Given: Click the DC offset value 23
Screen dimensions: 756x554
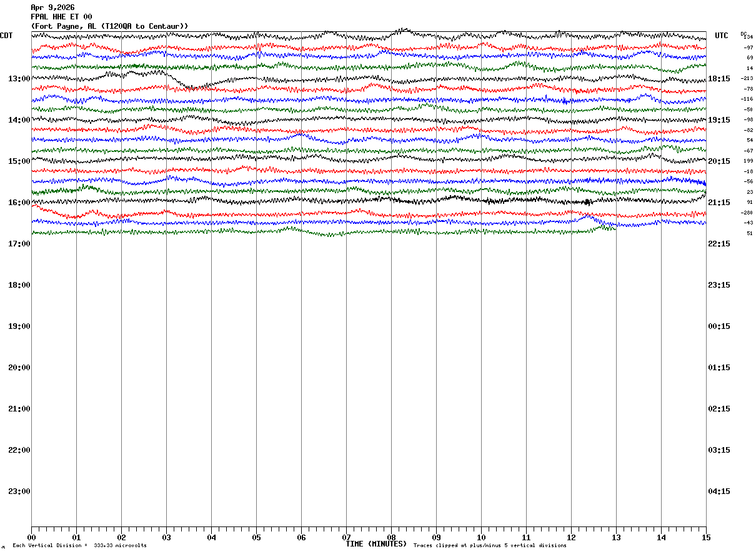Looking at the screenshot, I should click(750, 192).
